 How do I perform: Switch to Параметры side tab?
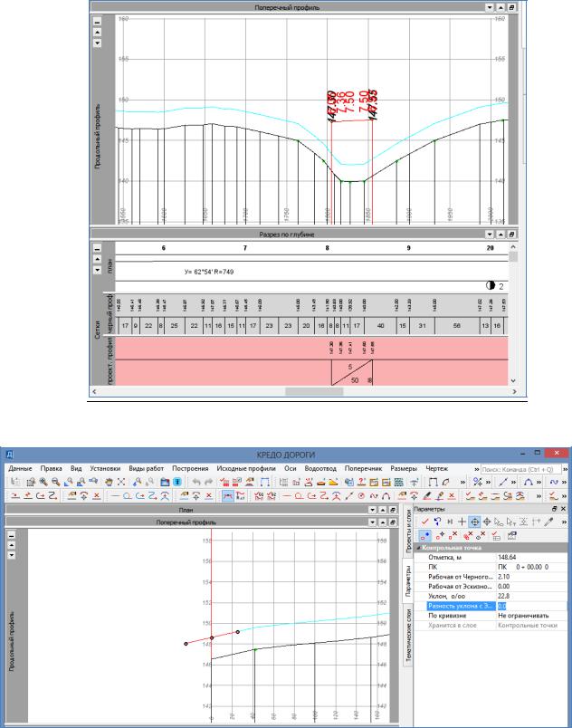coord(408,580)
